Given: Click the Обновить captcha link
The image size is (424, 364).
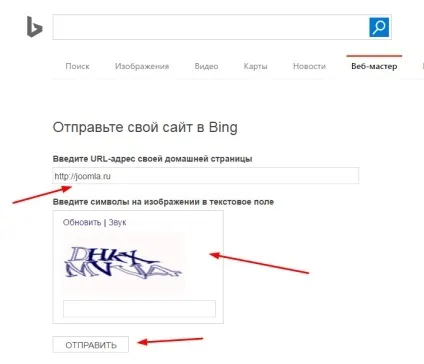Looking at the screenshot, I should pos(82,222).
